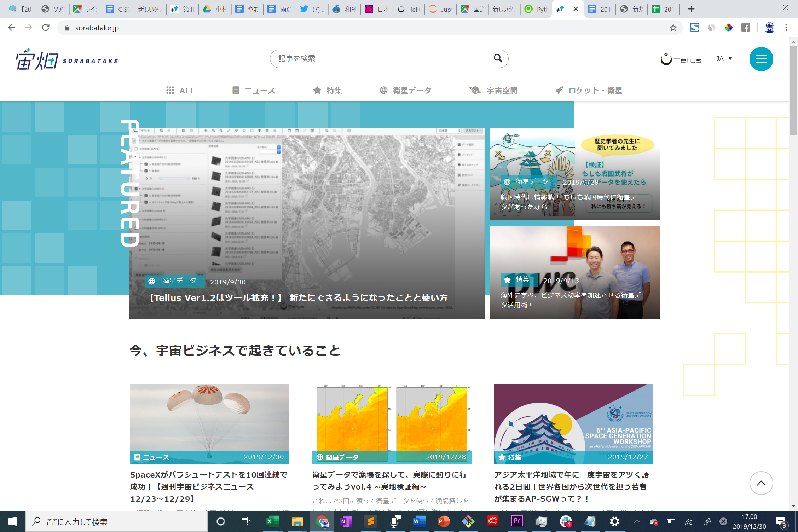Click the Sorabatake site logo
The height and width of the screenshot is (532, 798).
[x=67, y=59]
